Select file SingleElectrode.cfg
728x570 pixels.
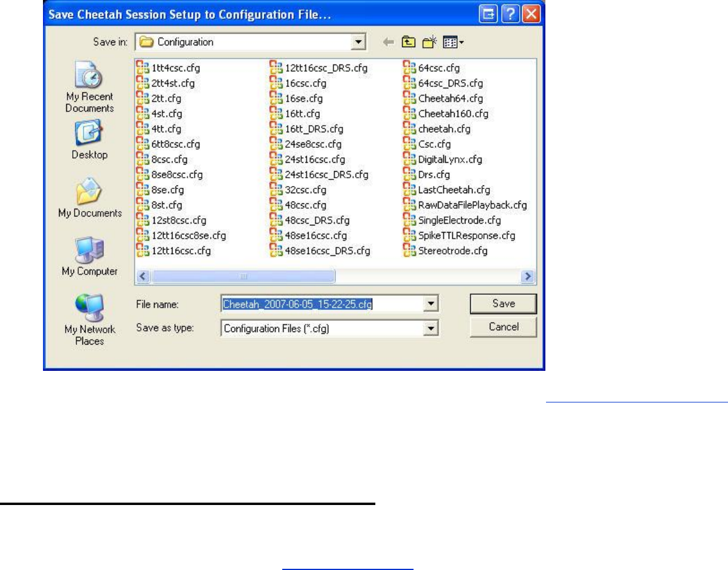pos(451,220)
